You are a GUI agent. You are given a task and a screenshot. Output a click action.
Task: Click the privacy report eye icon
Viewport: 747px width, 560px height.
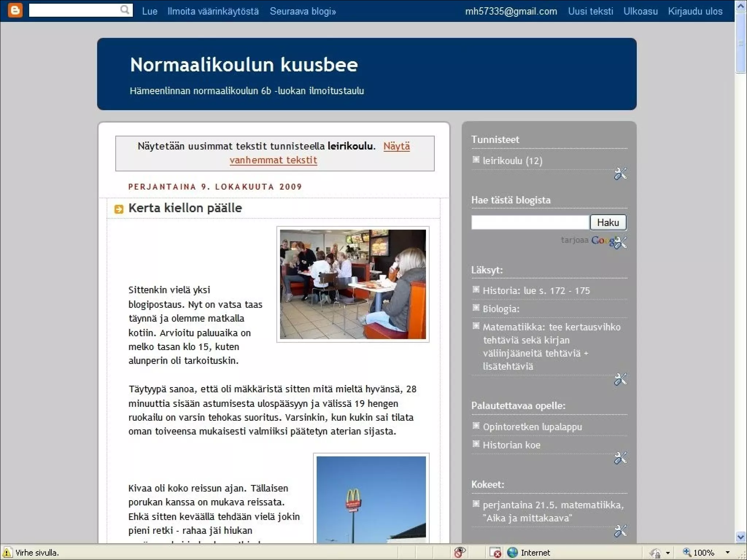460,552
